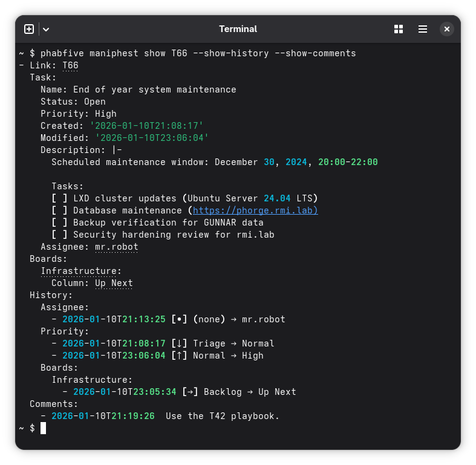This screenshot has height=465, width=476.
Task: Click the comment 'Use the T42 playbook.'
Action: [223, 416]
